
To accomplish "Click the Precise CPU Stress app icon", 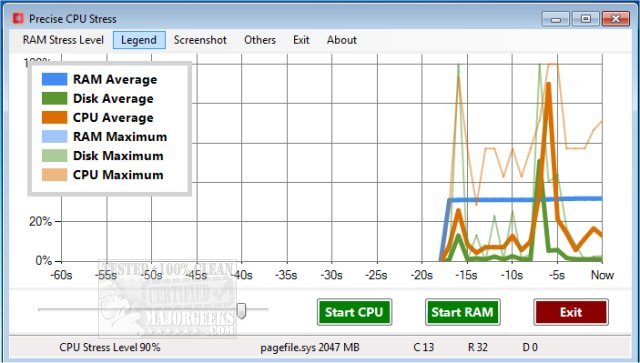I will click(18, 19).
